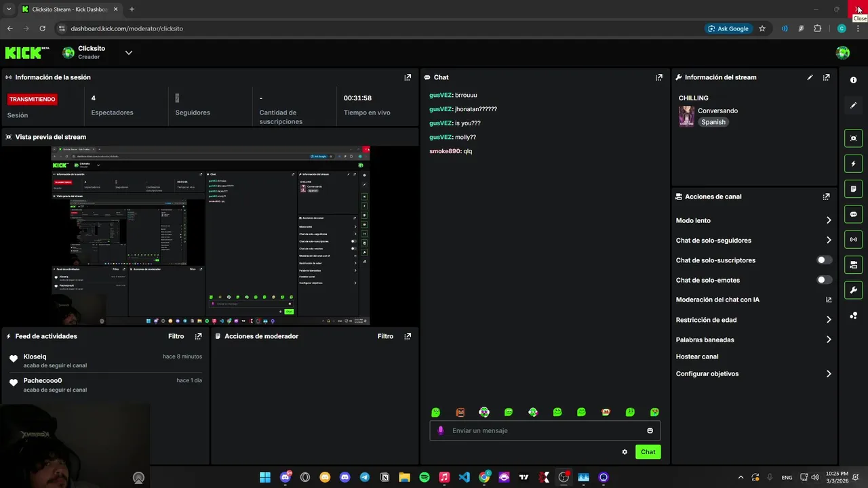Pop out the Feed de actividades panel

coord(198,336)
